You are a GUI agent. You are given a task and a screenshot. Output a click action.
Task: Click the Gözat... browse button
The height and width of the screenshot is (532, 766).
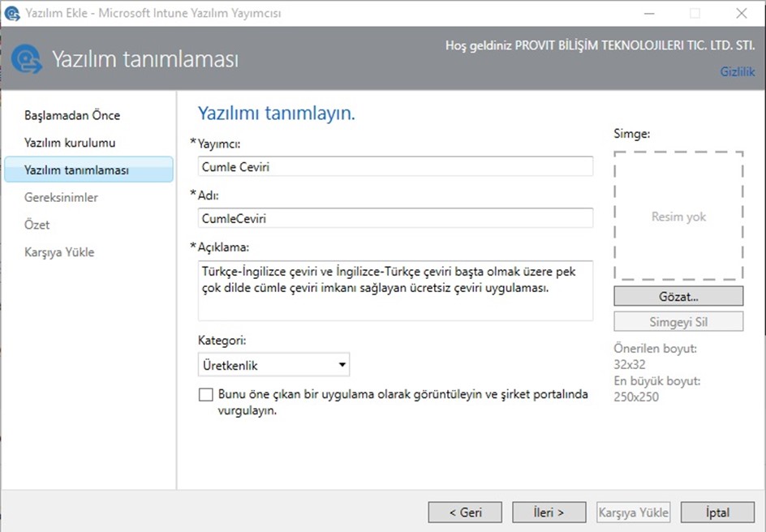pyautogui.click(x=678, y=296)
